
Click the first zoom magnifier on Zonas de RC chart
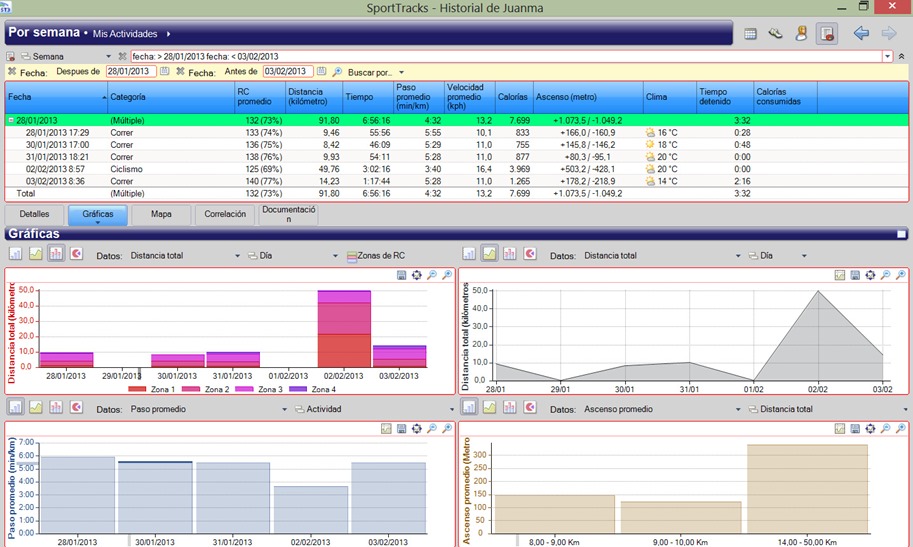tap(431, 275)
